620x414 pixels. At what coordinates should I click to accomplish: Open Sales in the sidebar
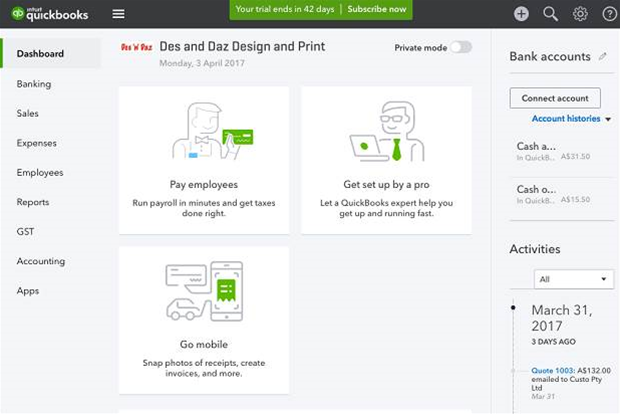click(27, 113)
